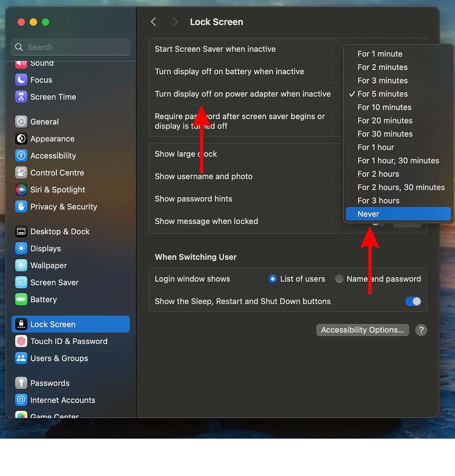Viewport: 455px width, 476px height.
Task: Disable the Sleep, Restart and Shut Down buttons
Action: (413, 301)
